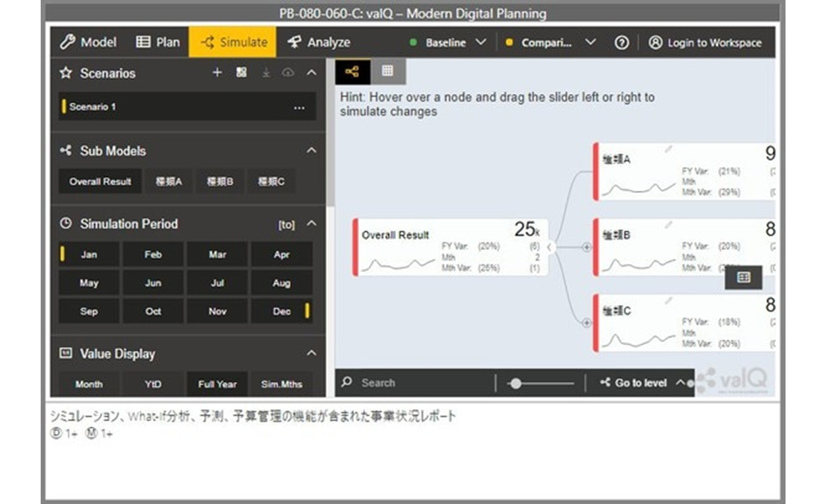Viewport: 840px width, 504px height.
Task: Select Feb in Simulation Period
Action: click(153, 255)
